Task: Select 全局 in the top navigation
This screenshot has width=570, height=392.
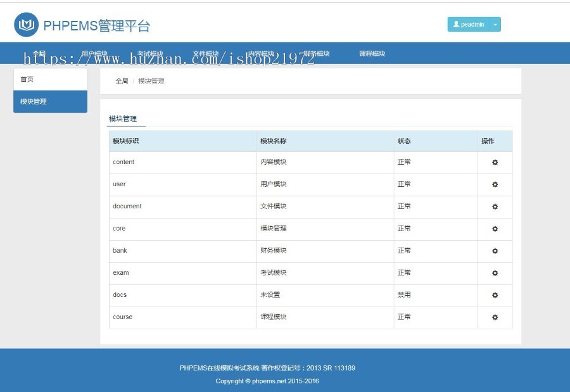Action: tap(38, 54)
